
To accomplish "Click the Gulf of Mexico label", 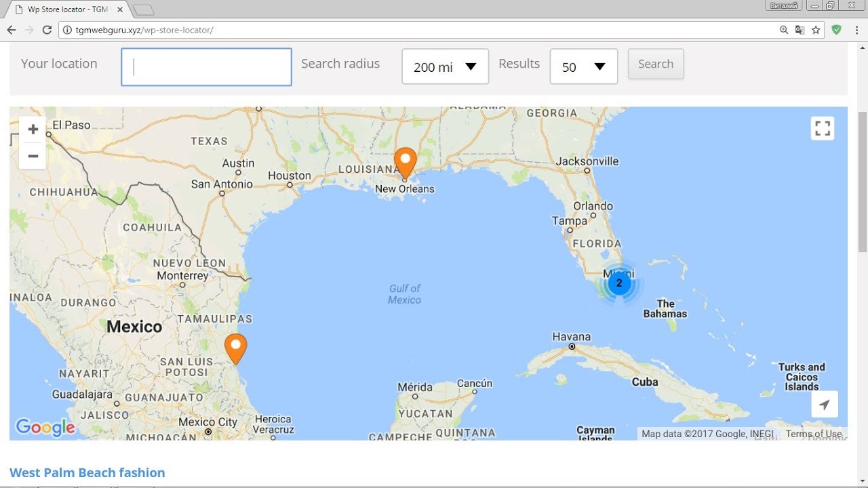I will 405,294.
